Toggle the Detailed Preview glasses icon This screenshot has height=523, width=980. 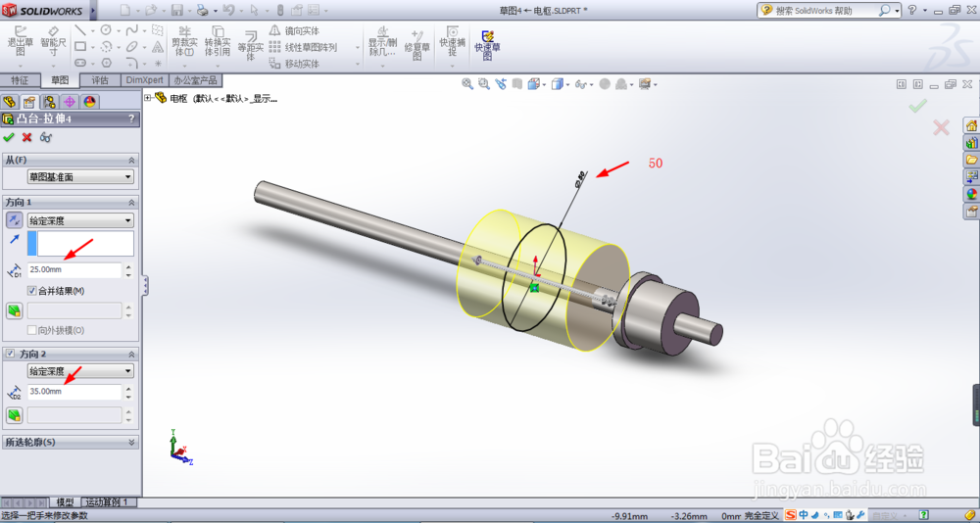[46, 137]
